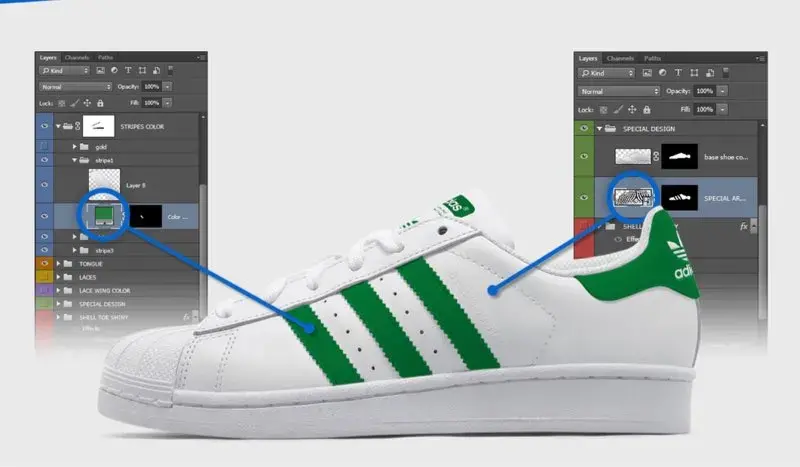Image resolution: width=800 pixels, height=467 pixels.
Task: Toggle layer filtering switch in right Layers panel
Action: [726, 72]
